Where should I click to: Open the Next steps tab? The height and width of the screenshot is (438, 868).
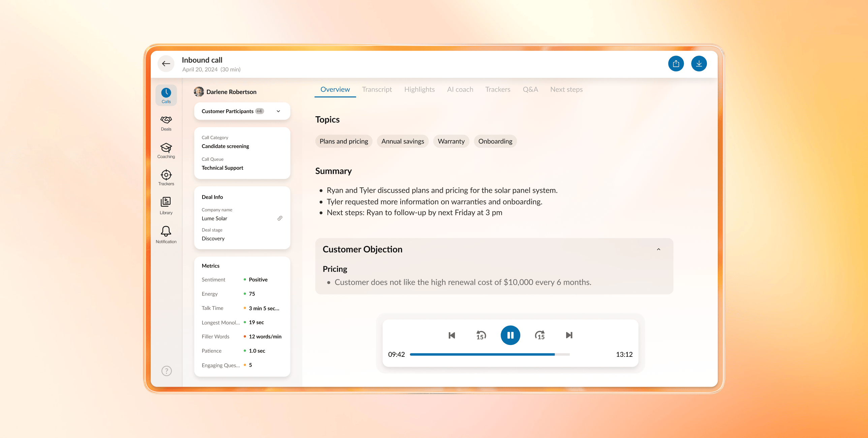(x=566, y=90)
